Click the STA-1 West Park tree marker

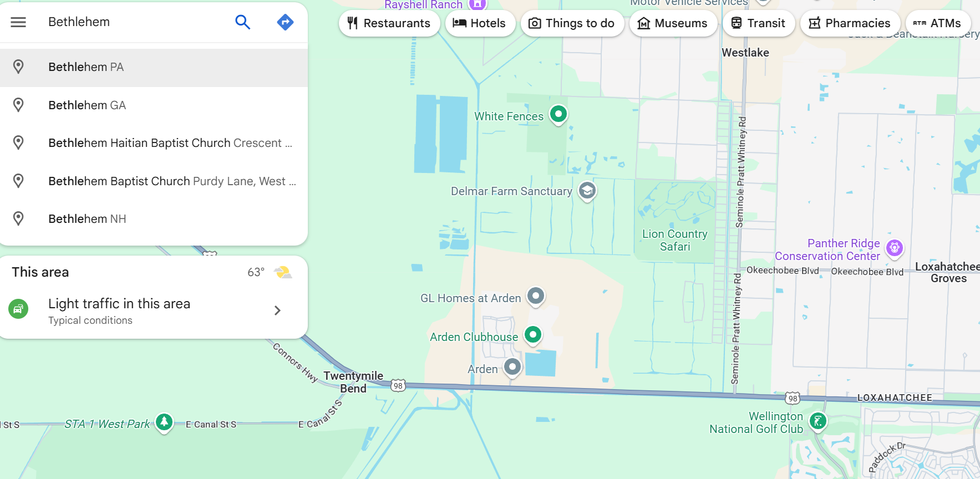[x=164, y=422]
